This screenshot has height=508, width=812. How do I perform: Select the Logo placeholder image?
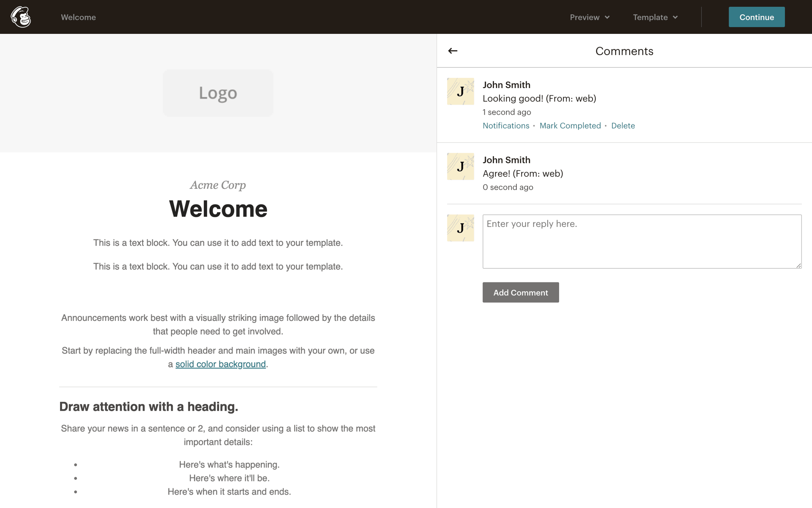[x=218, y=93]
